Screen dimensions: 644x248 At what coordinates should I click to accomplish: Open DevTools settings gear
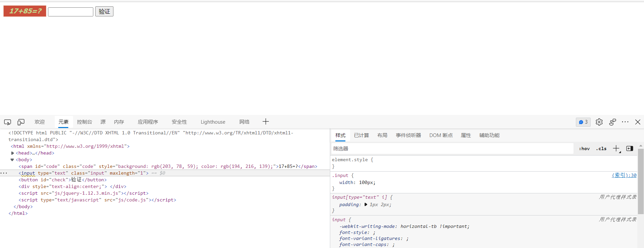pyautogui.click(x=599, y=122)
